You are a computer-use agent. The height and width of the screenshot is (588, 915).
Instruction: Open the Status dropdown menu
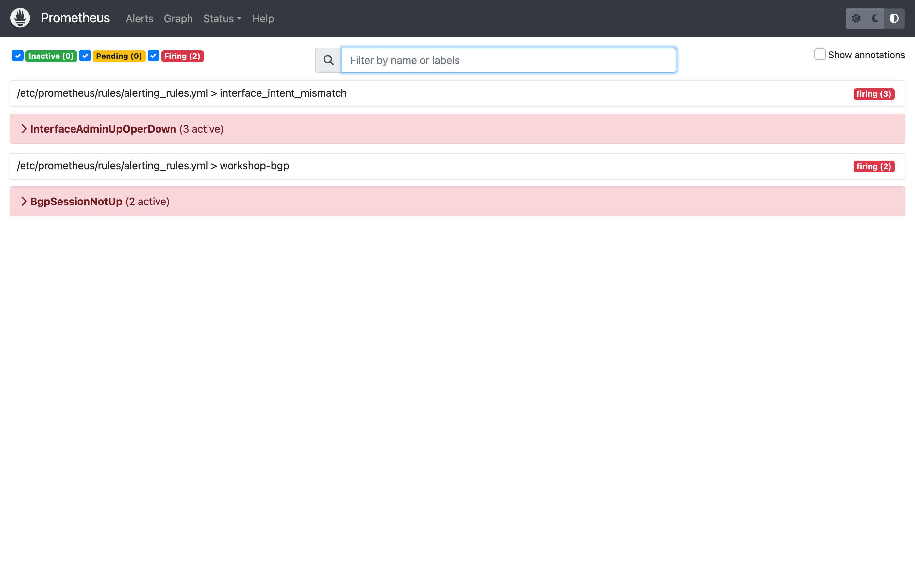(222, 18)
